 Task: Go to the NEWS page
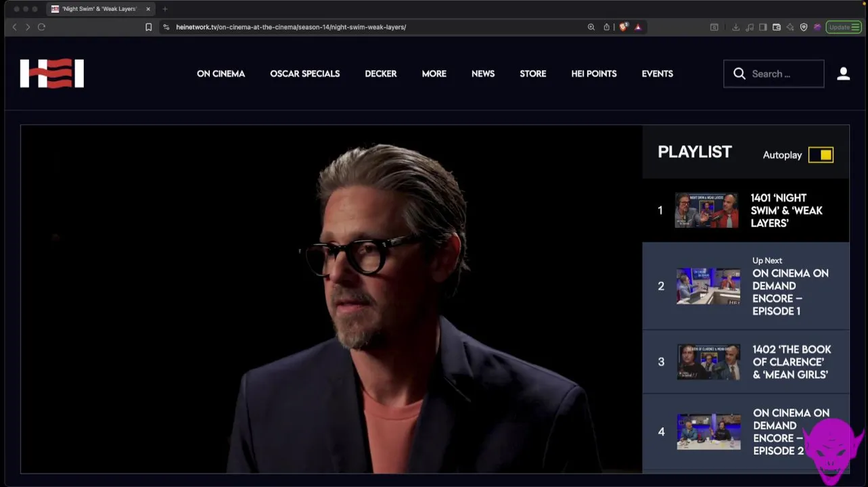pyautogui.click(x=483, y=74)
